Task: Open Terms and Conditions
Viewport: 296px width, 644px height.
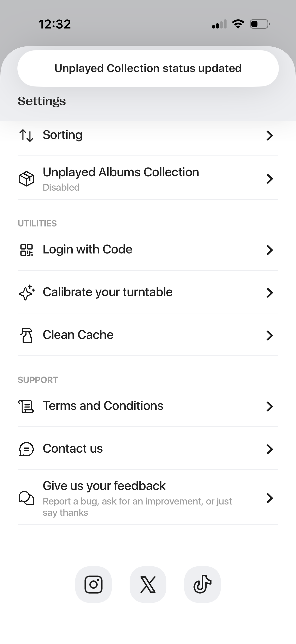Action: [x=103, y=406]
